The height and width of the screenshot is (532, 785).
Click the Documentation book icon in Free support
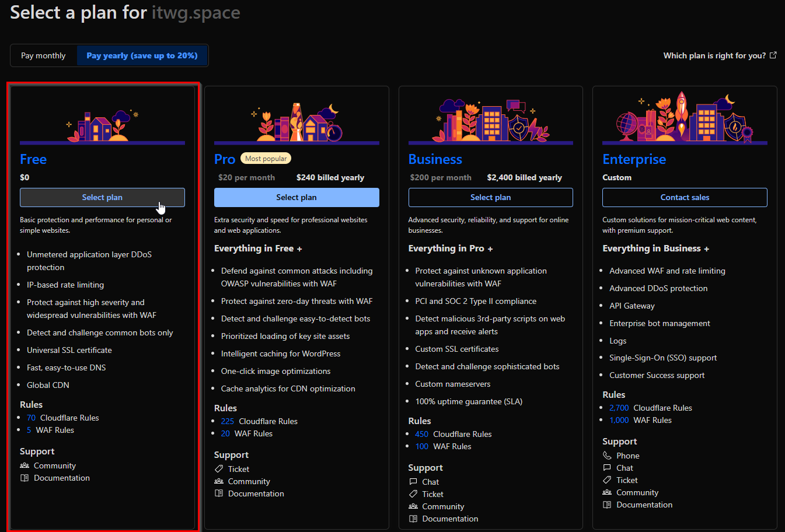tap(25, 478)
